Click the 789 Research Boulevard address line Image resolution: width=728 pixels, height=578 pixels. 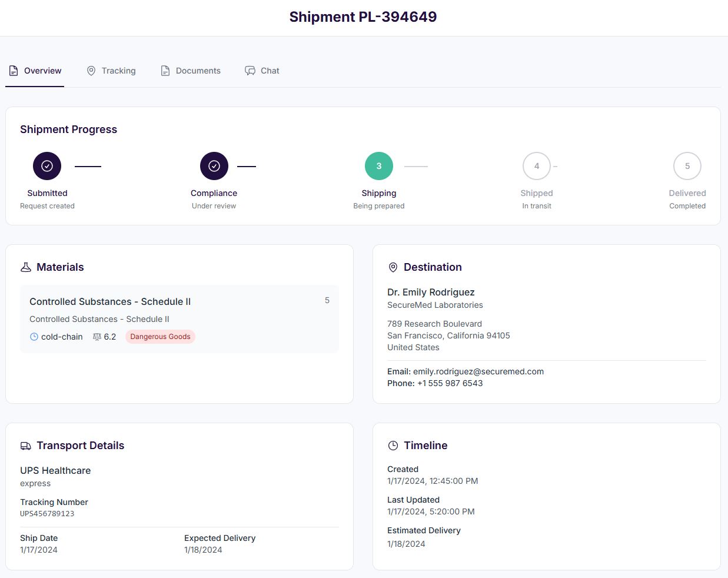tap(434, 324)
